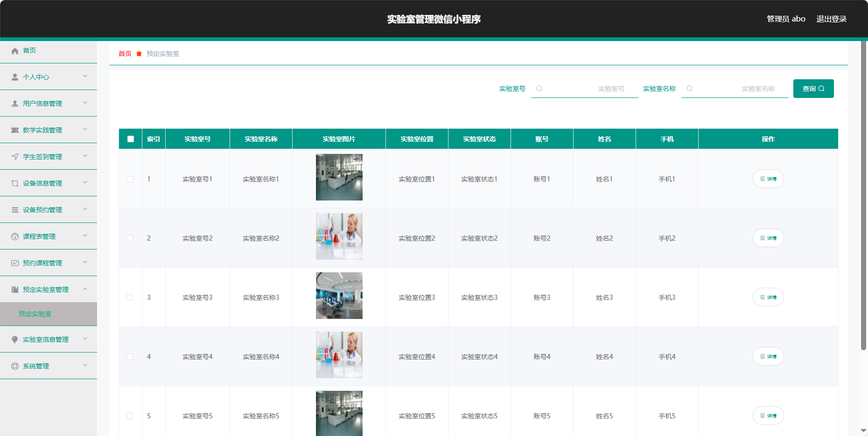Click the cell 实验室位置3

[x=417, y=298]
